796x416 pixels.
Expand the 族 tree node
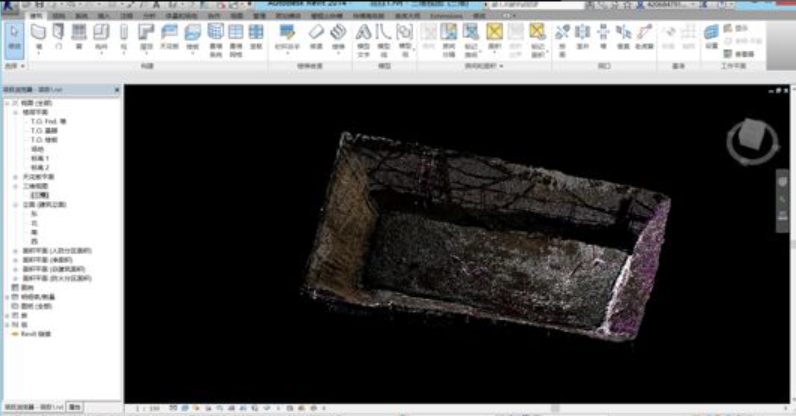(7, 315)
